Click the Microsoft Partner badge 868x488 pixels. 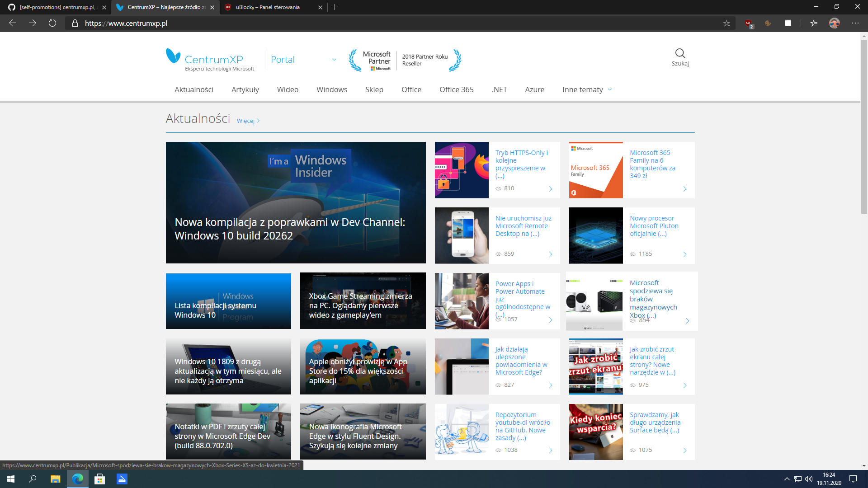tap(405, 60)
